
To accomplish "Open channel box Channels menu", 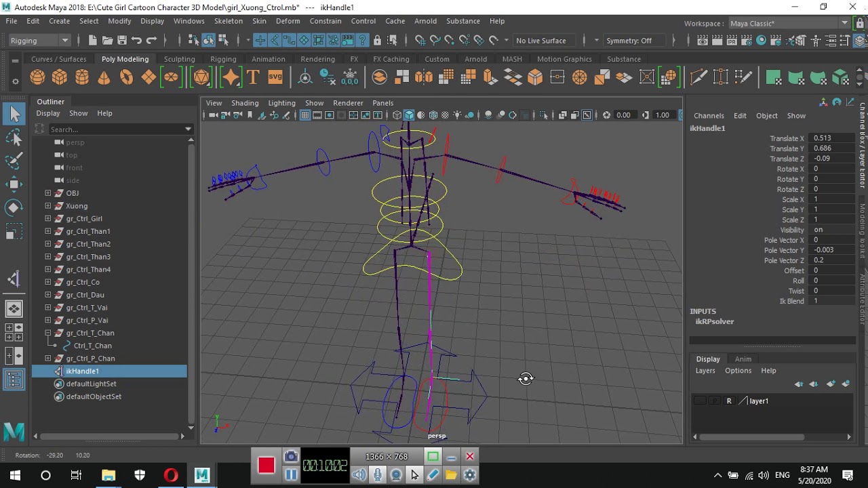I will (709, 116).
